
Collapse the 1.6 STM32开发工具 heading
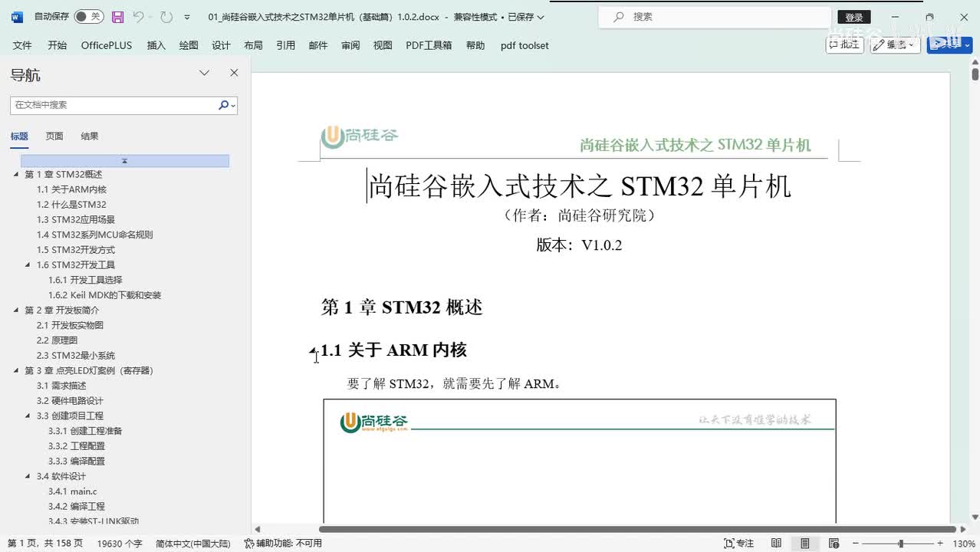point(28,265)
